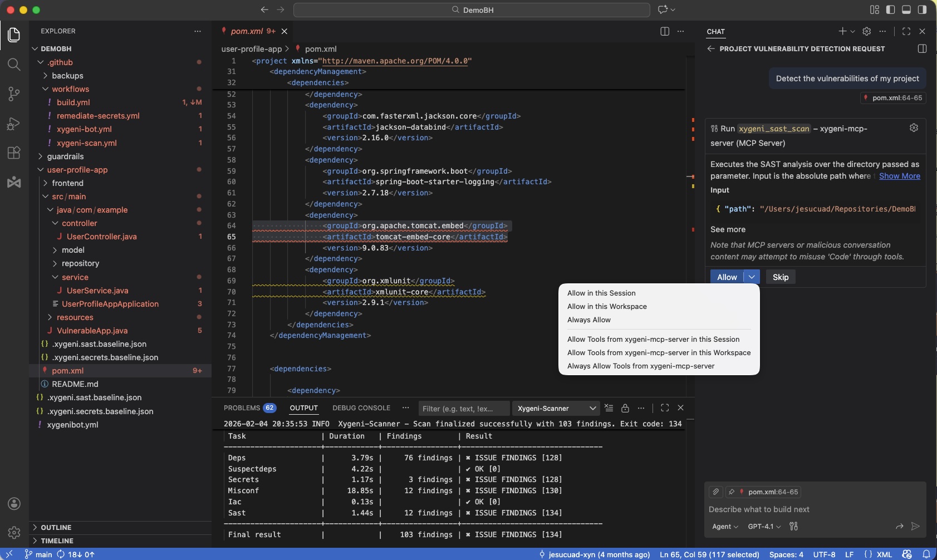This screenshot has width=937, height=560.
Task: Click the output filter text field
Action: coord(463,408)
